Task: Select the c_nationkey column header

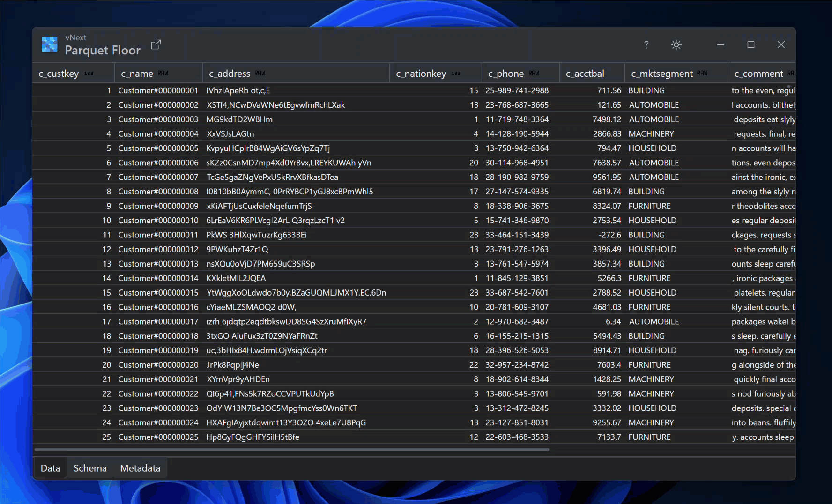Action: click(x=421, y=74)
